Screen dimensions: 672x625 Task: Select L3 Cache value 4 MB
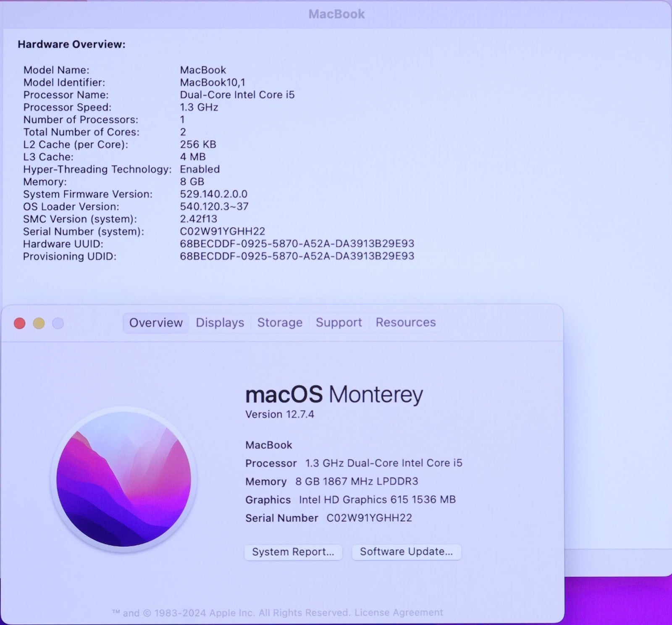(x=193, y=157)
